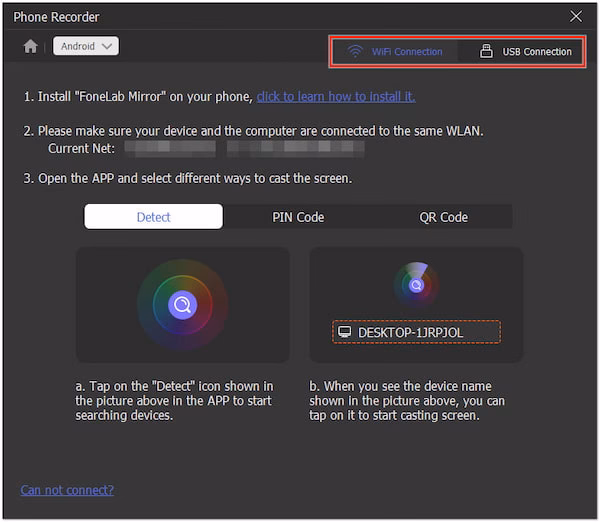This screenshot has width=600, height=522.
Task: Click the monitor icon beside DESKTOP-1JRPJOL
Action: pyautogui.click(x=346, y=332)
